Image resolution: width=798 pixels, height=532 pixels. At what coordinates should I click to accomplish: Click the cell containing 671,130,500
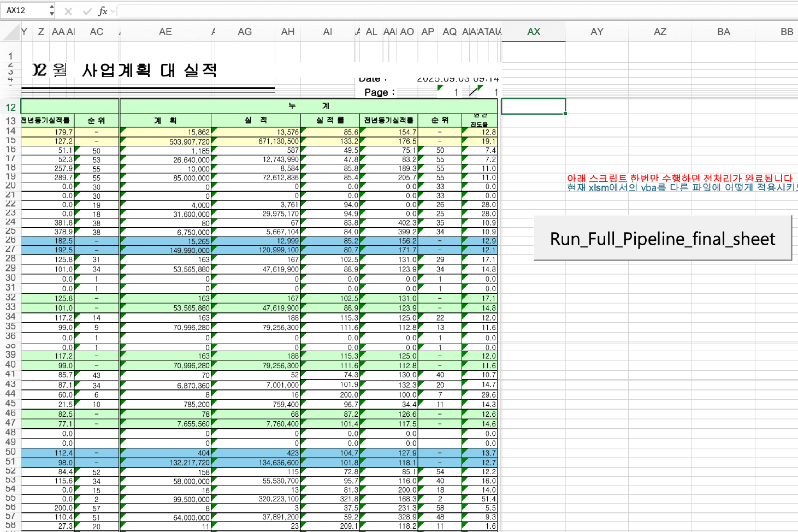256,141
